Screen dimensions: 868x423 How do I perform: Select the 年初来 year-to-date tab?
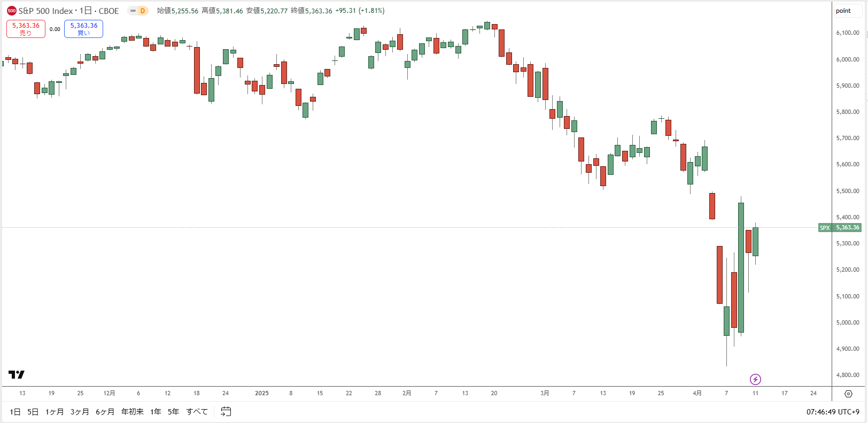[x=133, y=412]
